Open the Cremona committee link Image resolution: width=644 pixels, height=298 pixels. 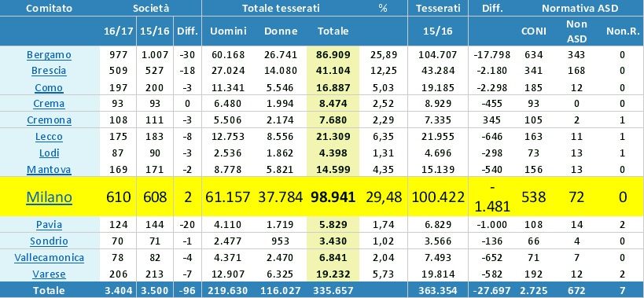coord(49,120)
